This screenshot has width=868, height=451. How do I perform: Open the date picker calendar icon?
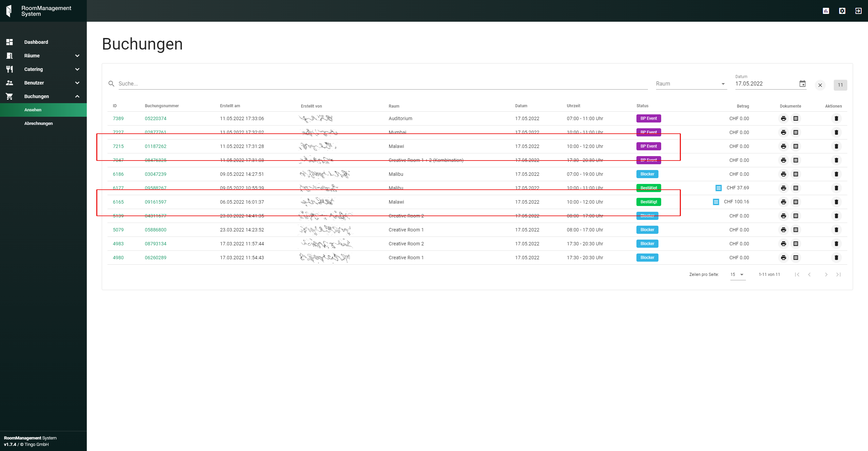tap(802, 83)
